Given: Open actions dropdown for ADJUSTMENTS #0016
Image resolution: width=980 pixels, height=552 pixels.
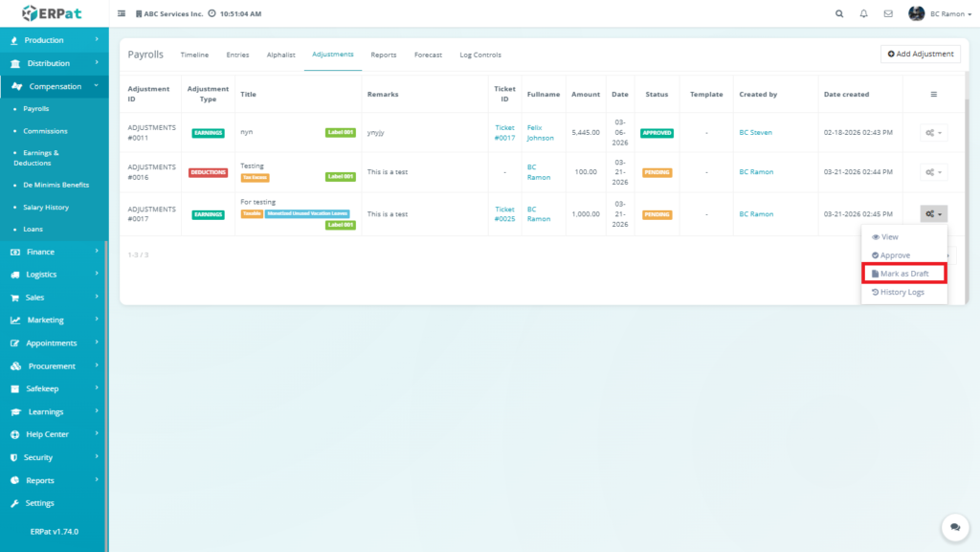Looking at the screenshot, I should [933, 173].
